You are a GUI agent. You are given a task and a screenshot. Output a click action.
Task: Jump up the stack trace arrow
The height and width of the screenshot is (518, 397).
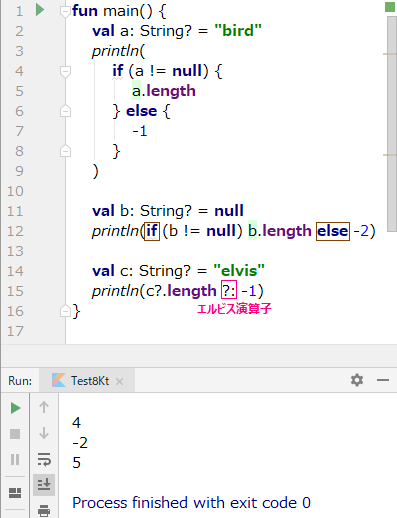tap(44, 407)
